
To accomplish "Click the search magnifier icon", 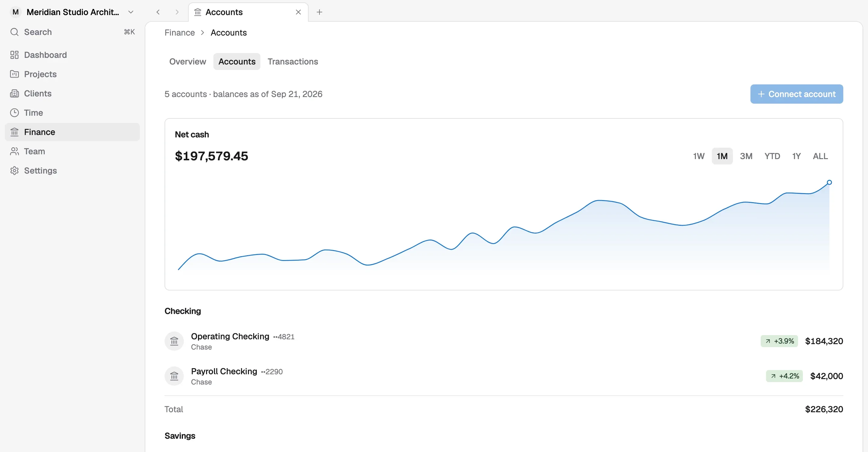I will [14, 32].
